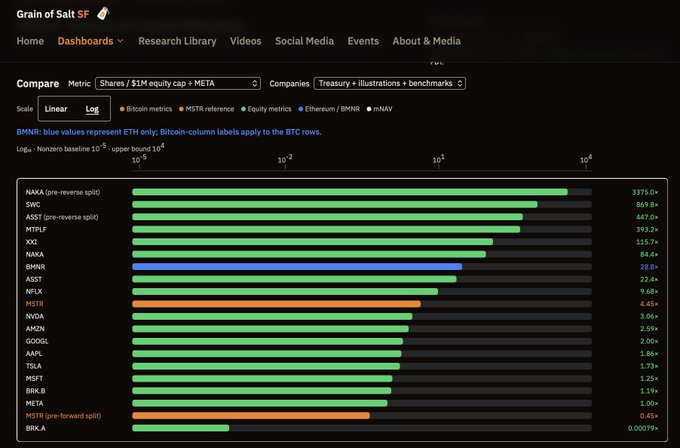Open the Companies dropdown selector
The width and height of the screenshot is (680, 448).
coord(389,83)
